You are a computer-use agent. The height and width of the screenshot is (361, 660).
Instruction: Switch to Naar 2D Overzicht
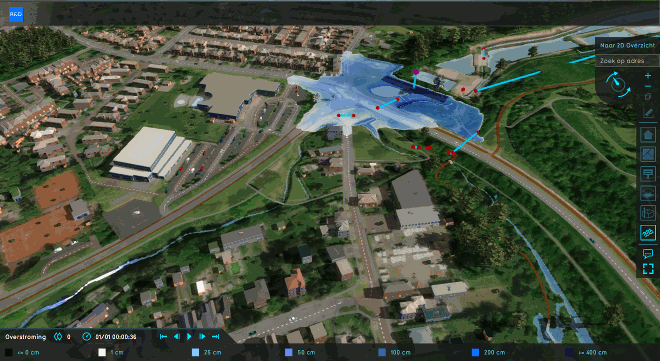(627, 45)
